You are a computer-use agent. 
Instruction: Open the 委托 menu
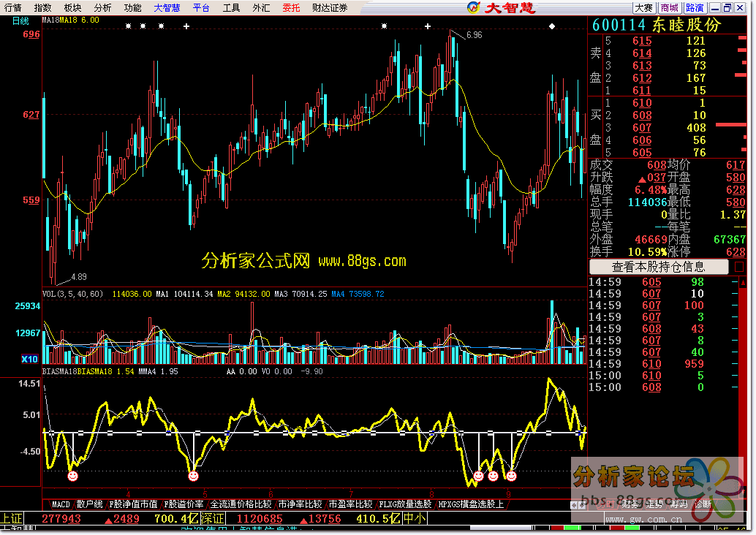pyautogui.click(x=291, y=8)
